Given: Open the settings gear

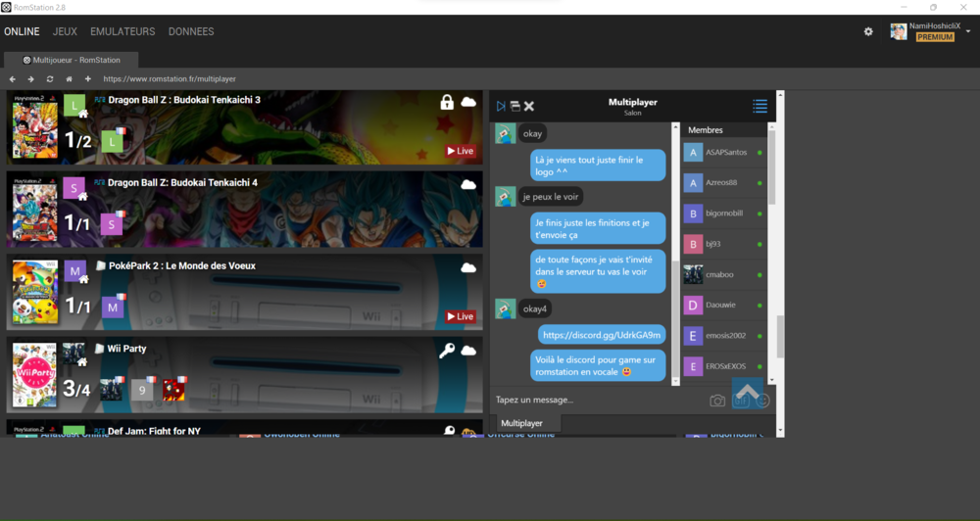Looking at the screenshot, I should pyautogui.click(x=868, y=32).
